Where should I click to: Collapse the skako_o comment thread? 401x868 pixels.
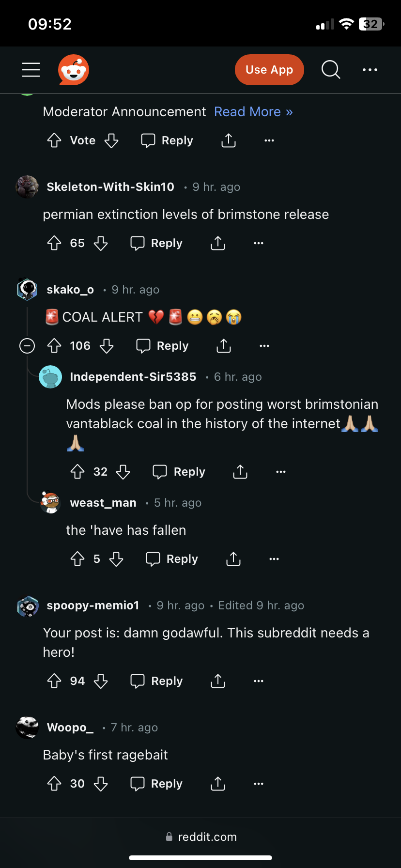tap(27, 346)
